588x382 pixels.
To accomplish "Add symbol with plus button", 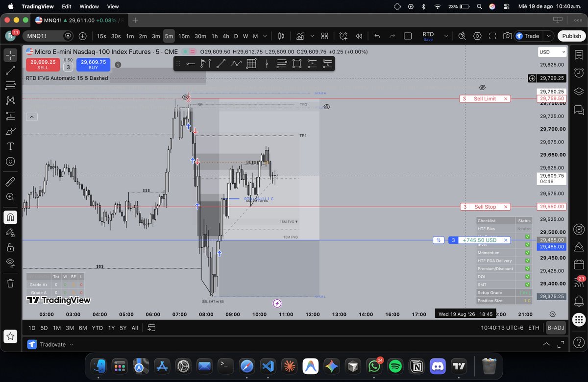I will 82,36.
